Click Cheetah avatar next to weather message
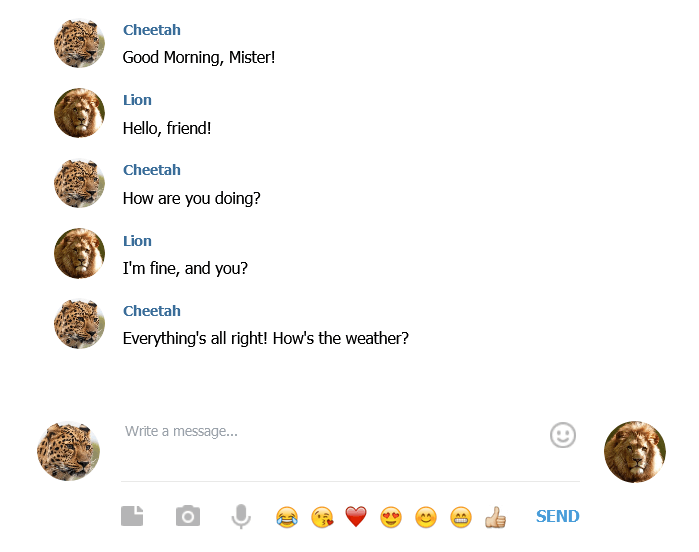The height and width of the screenshot is (552, 699). tap(79, 324)
